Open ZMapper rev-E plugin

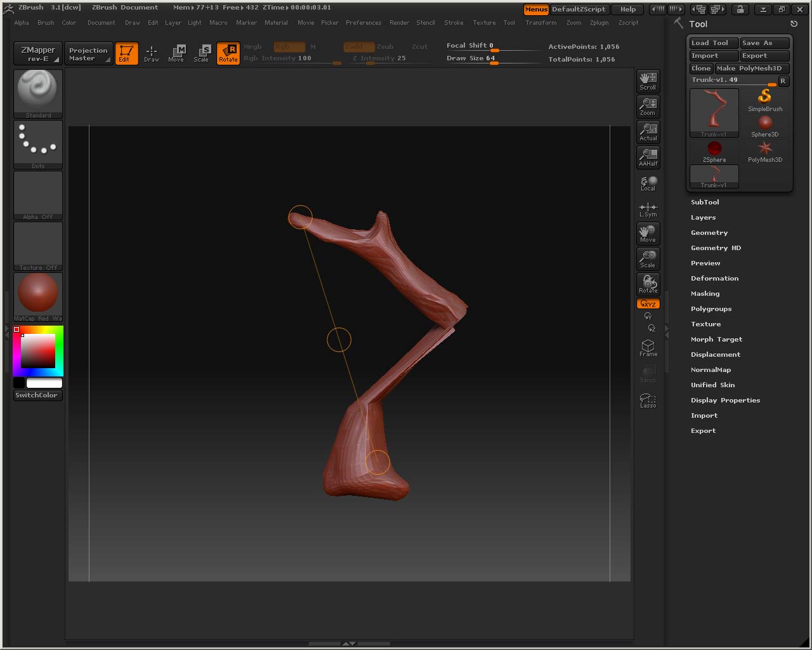click(38, 53)
